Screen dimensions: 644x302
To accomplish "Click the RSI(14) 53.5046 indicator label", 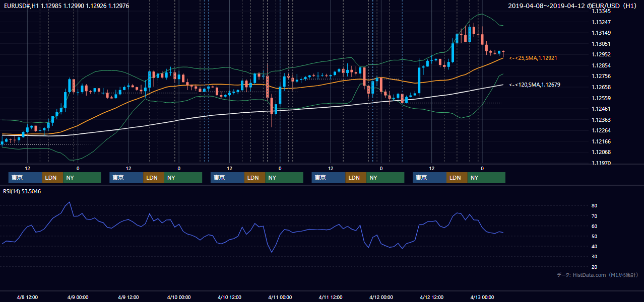I will coord(22,191).
